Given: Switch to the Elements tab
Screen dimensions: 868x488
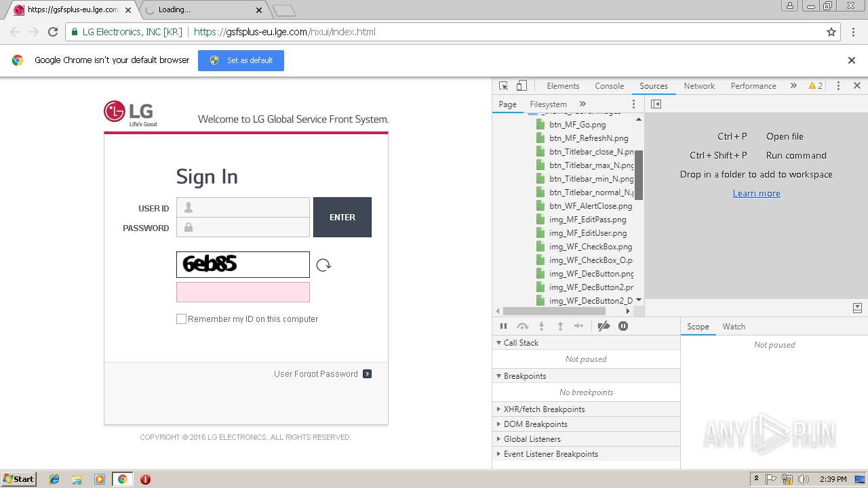Looking at the screenshot, I should pyautogui.click(x=563, y=86).
